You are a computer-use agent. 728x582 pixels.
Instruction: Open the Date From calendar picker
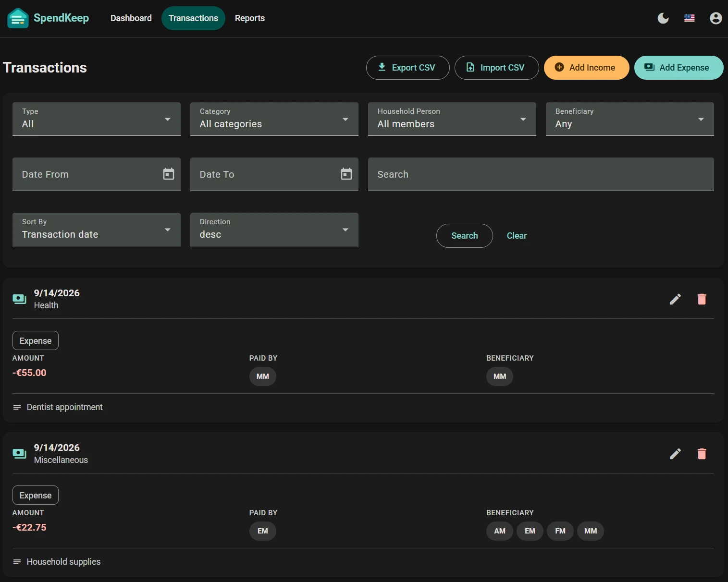(x=169, y=174)
